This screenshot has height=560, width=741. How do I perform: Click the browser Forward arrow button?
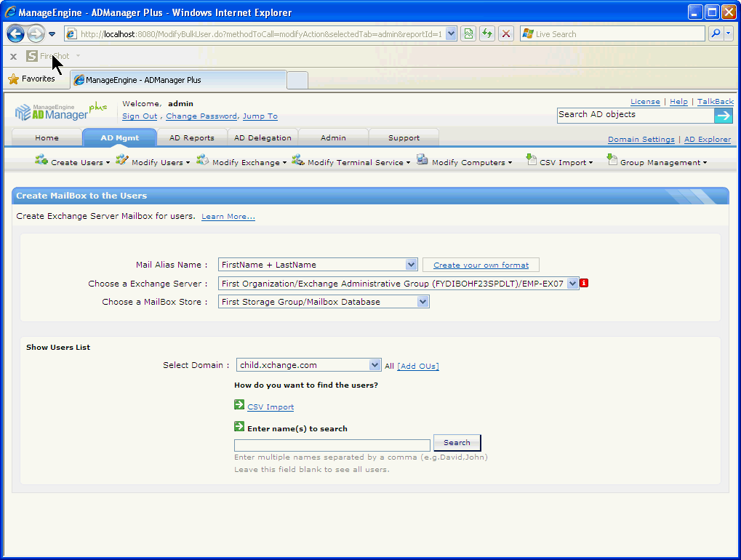36,34
